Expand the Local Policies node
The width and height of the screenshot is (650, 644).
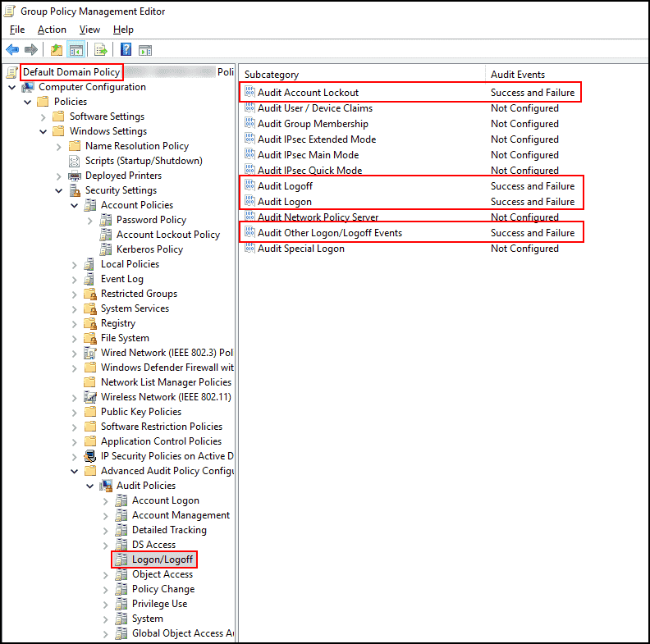tap(75, 265)
